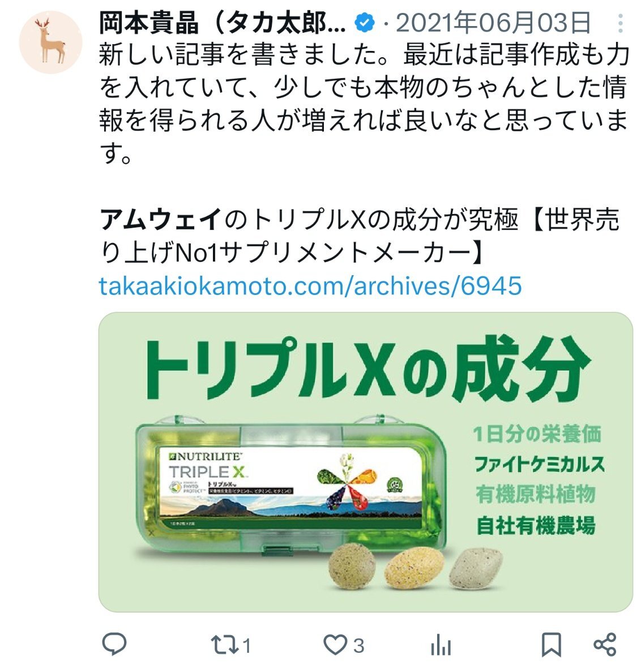
Task: View post analytics via the bar chart icon
Action: (441, 645)
